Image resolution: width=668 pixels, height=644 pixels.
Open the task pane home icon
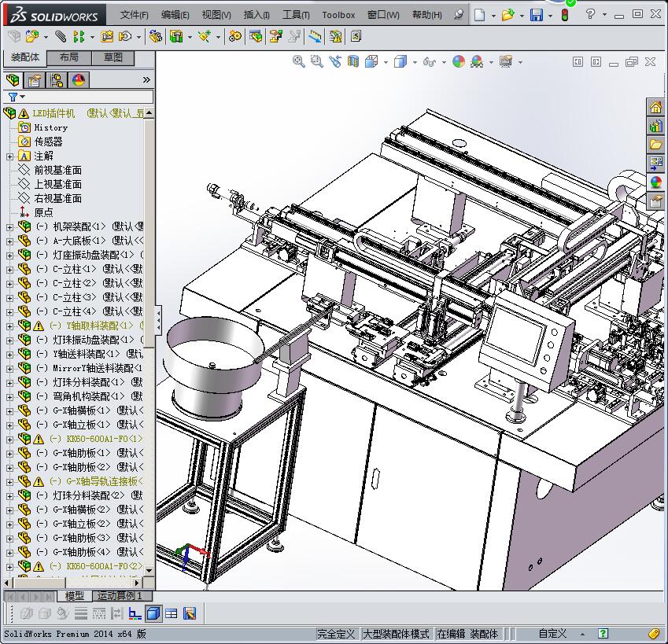[x=655, y=108]
